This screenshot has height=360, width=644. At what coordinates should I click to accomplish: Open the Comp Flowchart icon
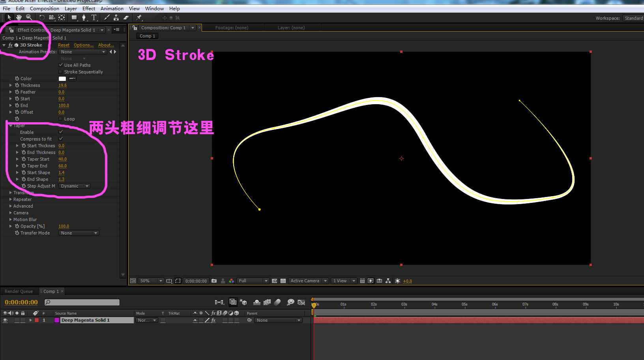(x=388, y=281)
